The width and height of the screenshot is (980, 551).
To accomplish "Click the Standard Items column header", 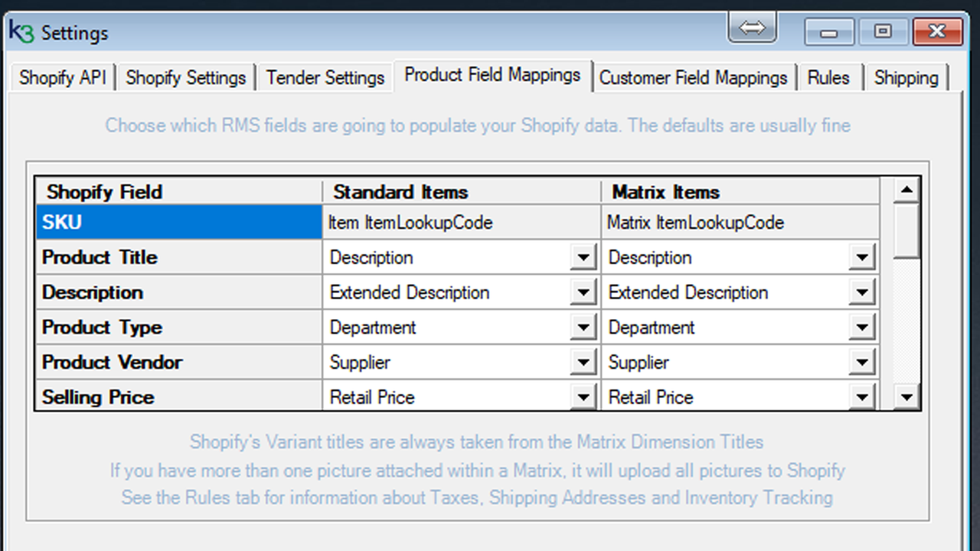I will (462, 191).
